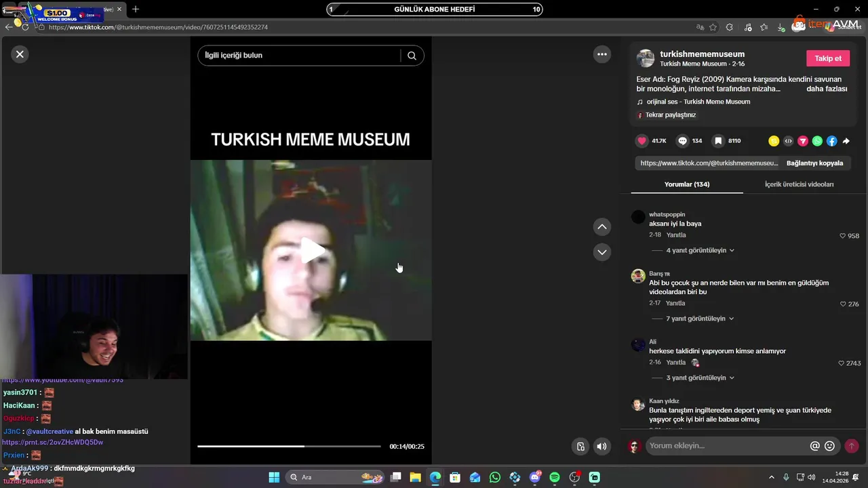Reply to Ali's comment via Yanıtla
This screenshot has height=488, width=868.
pos(676,363)
